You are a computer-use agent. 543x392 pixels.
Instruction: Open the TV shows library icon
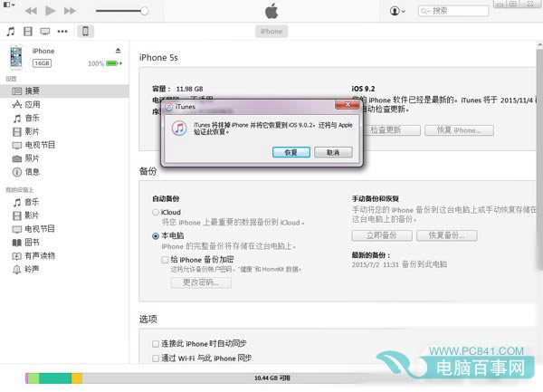click(x=44, y=32)
